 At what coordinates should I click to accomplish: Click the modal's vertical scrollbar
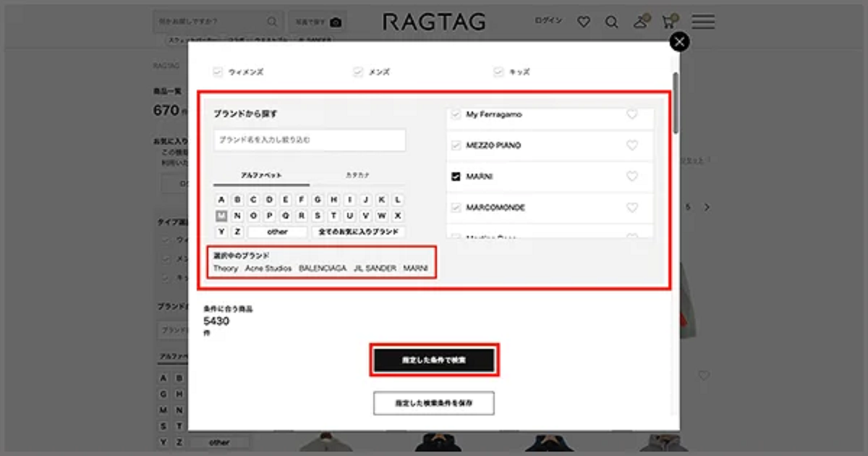click(x=676, y=101)
